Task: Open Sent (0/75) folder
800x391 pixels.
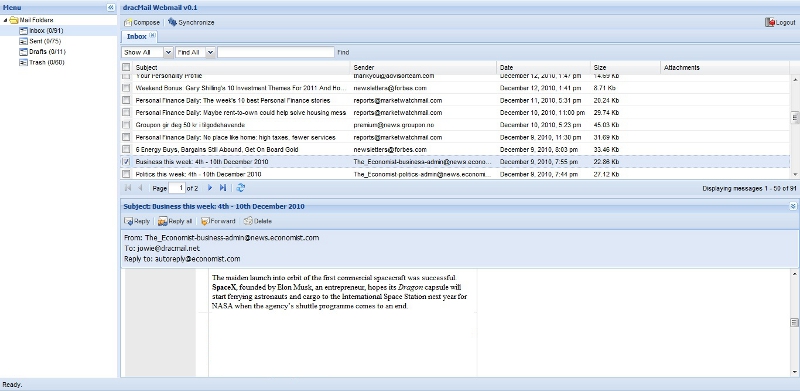Action: coord(45,41)
